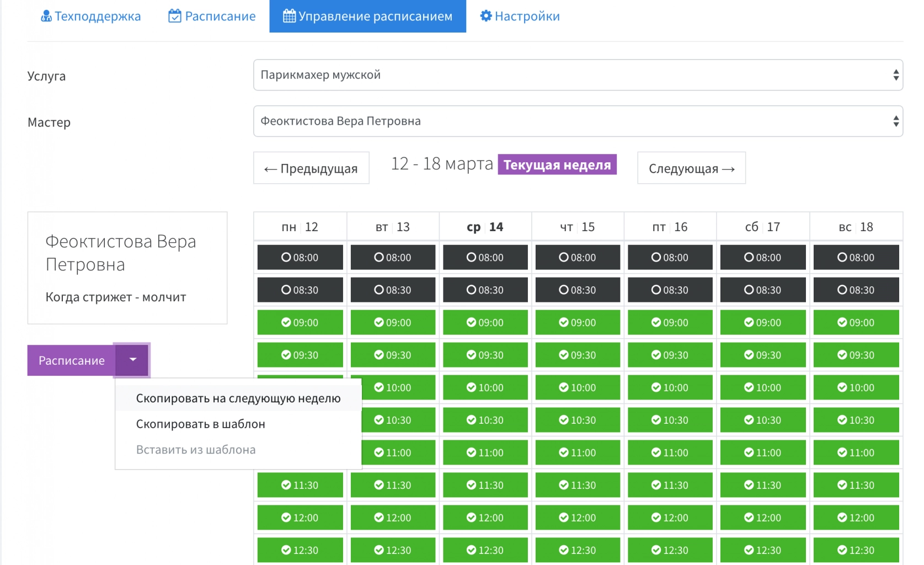Viewport: 924px width, 565px height.
Task: Click the calendar icon in Управление расписанием tab
Action: tap(289, 16)
